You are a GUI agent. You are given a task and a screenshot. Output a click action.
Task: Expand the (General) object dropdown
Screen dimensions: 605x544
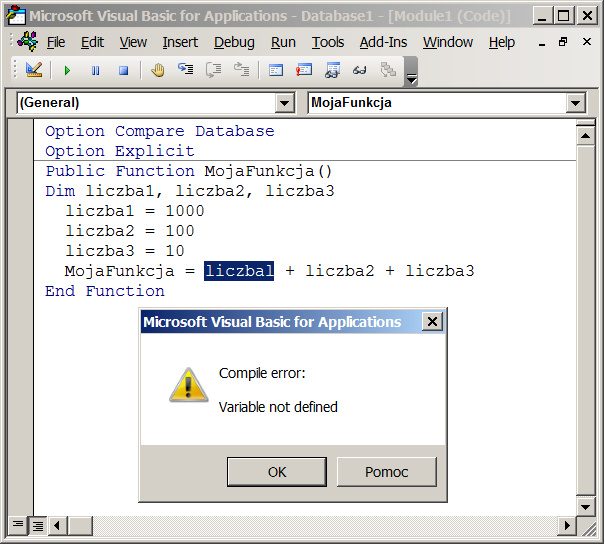[x=284, y=103]
